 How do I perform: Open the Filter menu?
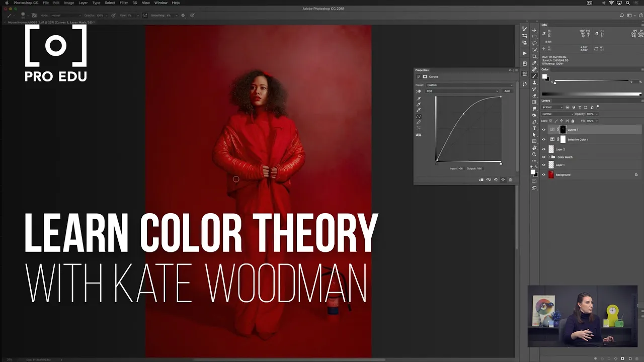point(123,3)
